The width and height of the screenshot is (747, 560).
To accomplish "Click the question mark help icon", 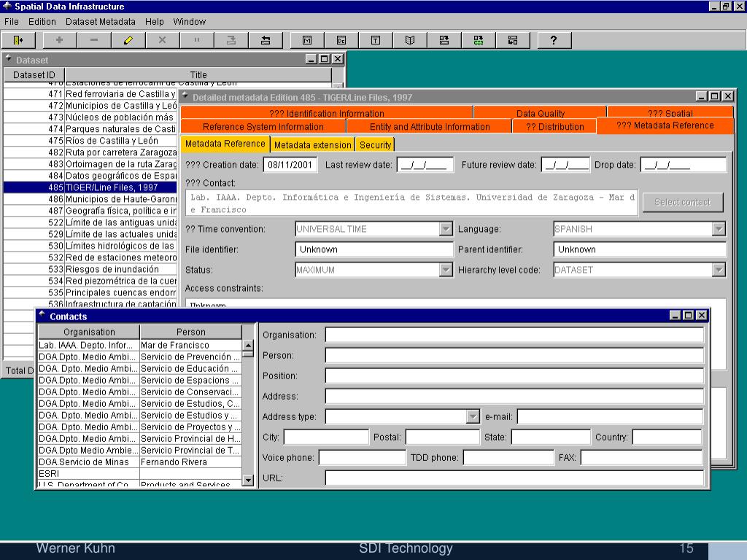I will pyautogui.click(x=554, y=41).
